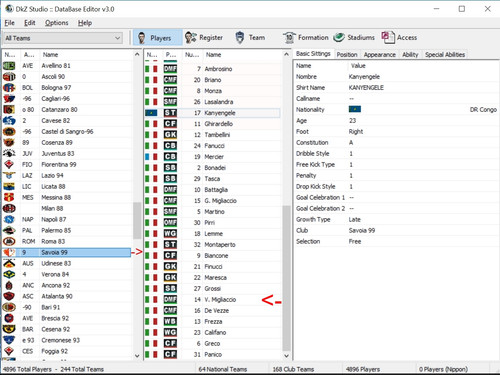Click the Ascoli 90 team badge icon
This screenshot has height=375, width=500.
(x=9, y=77)
